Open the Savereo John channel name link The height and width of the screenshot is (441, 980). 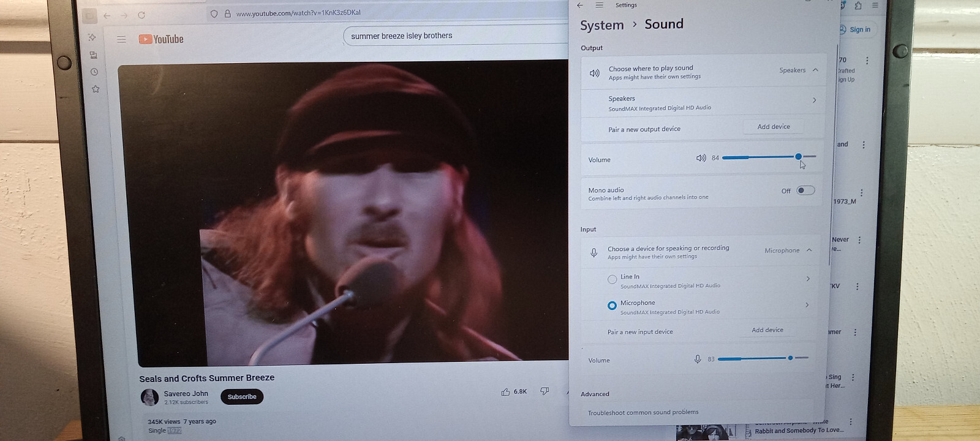(x=186, y=394)
